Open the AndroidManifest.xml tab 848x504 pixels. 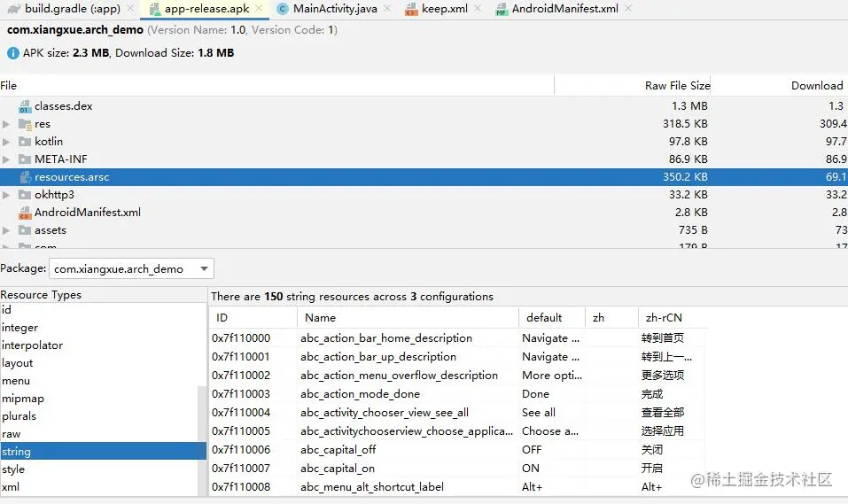click(x=564, y=9)
